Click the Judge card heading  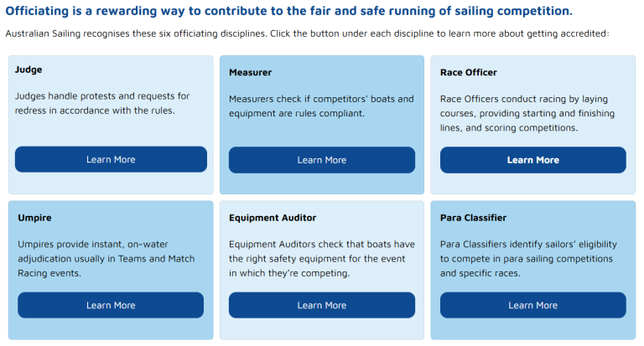[x=29, y=70]
